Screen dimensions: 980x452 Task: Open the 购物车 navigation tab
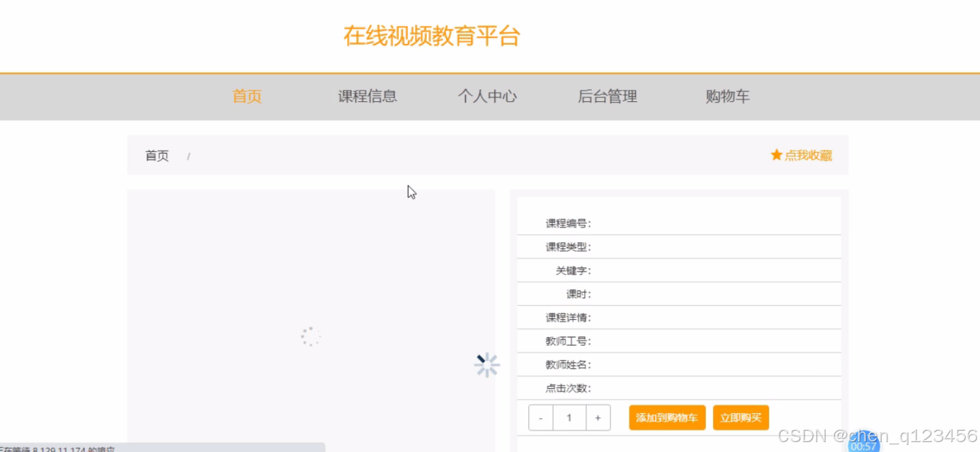(727, 96)
